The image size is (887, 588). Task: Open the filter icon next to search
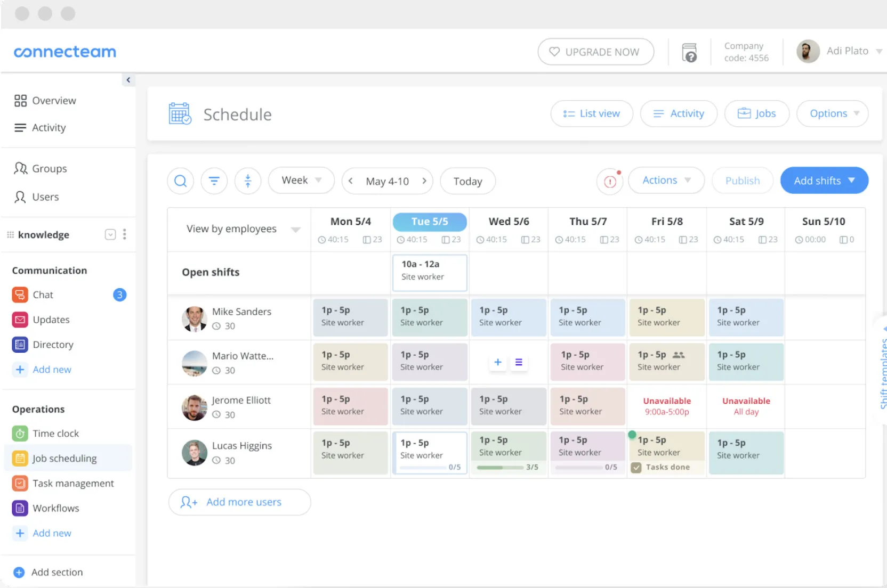coord(214,181)
